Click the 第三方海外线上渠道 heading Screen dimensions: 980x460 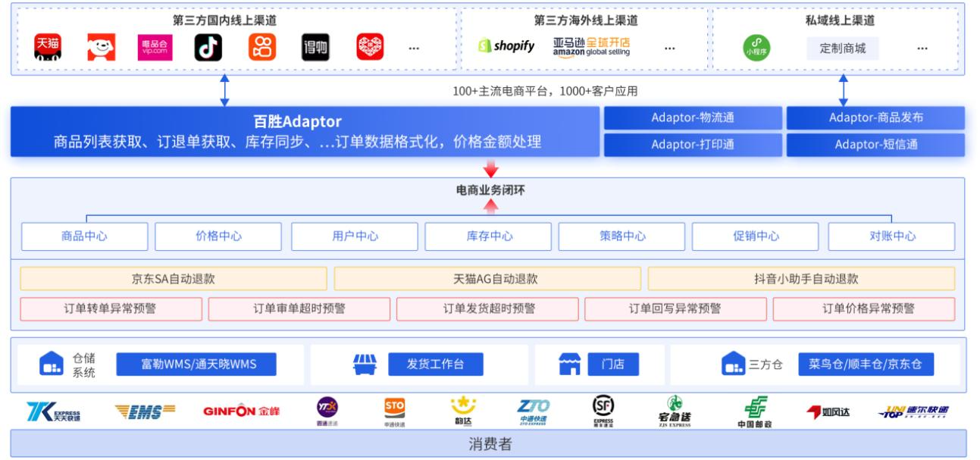[586, 20]
